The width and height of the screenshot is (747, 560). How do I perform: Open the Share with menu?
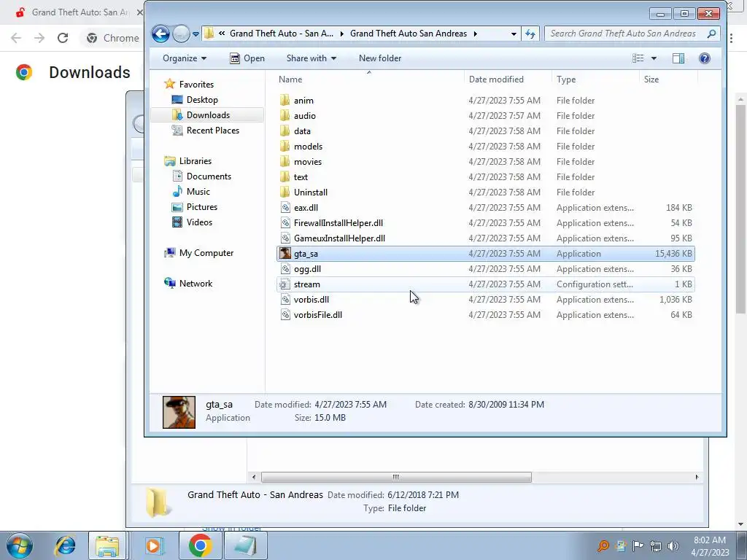(x=311, y=58)
